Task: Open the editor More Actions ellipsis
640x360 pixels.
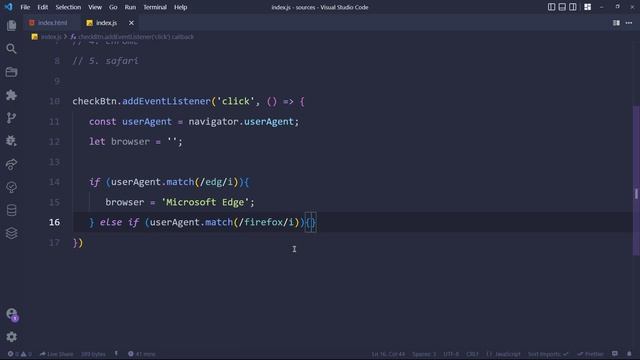Action: point(629,23)
